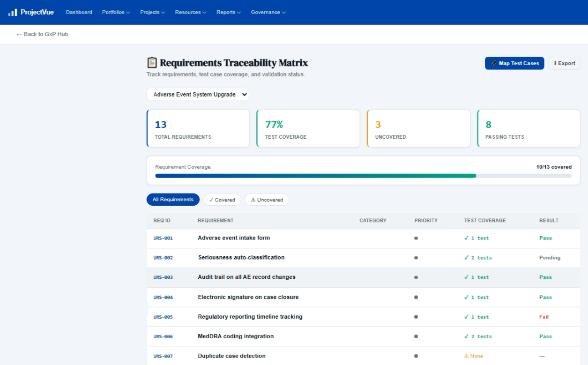Click the Pending result for URS-002
This screenshot has height=365, width=588.
[x=550, y=258]
